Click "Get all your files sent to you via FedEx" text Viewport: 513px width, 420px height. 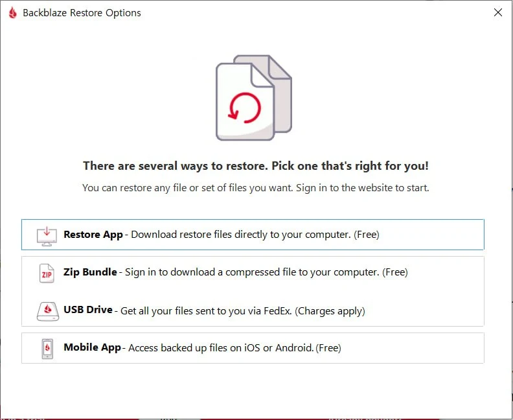pos(206,310)
